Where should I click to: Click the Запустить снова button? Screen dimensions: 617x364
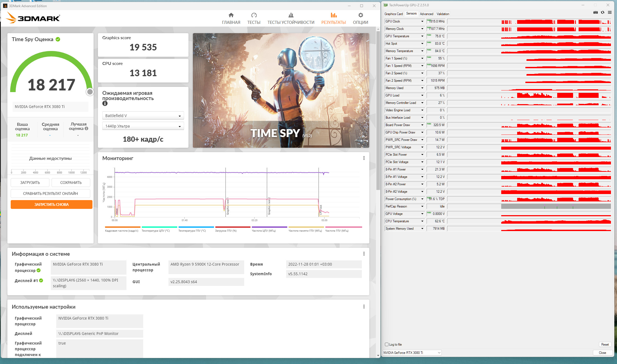(x=52, y=204)
